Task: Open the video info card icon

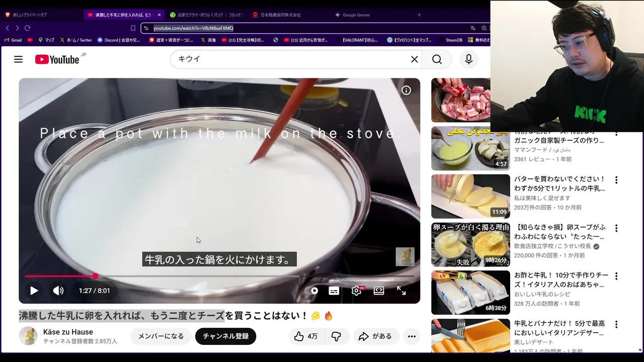Action: (x=406, y=90)
